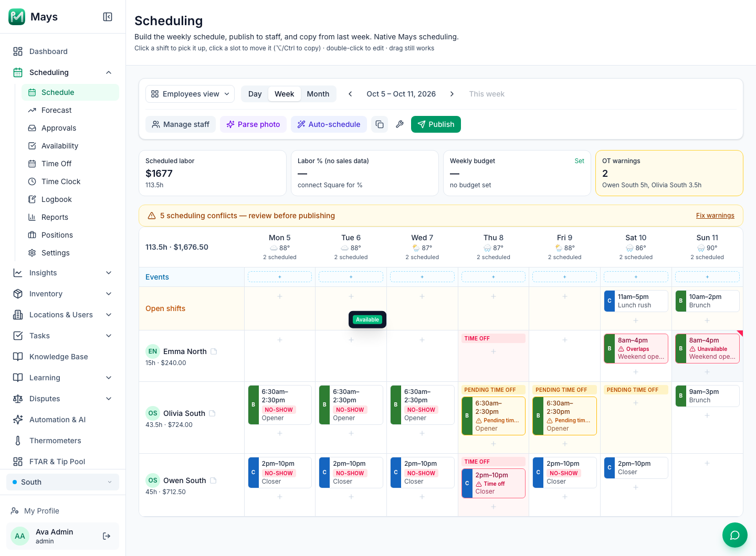Collapse the sidebar panel icon
Viewport: 756px width, 556px height.
click(x=108, y=17)
